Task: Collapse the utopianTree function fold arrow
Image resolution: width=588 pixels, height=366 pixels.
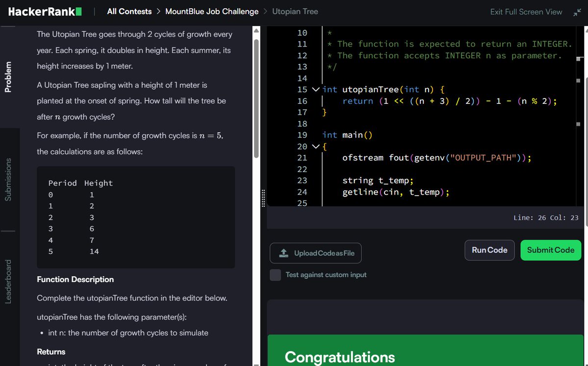Action: 316,90
